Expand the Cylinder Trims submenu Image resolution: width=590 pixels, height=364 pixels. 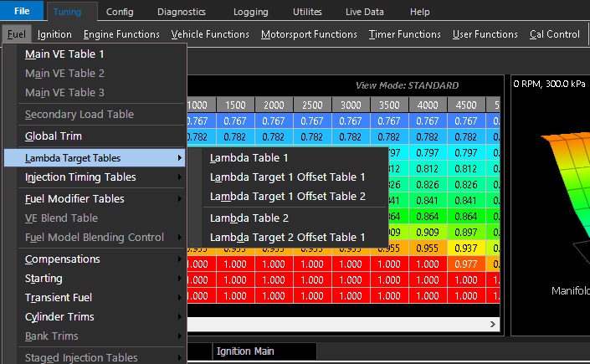pos(95,317)
